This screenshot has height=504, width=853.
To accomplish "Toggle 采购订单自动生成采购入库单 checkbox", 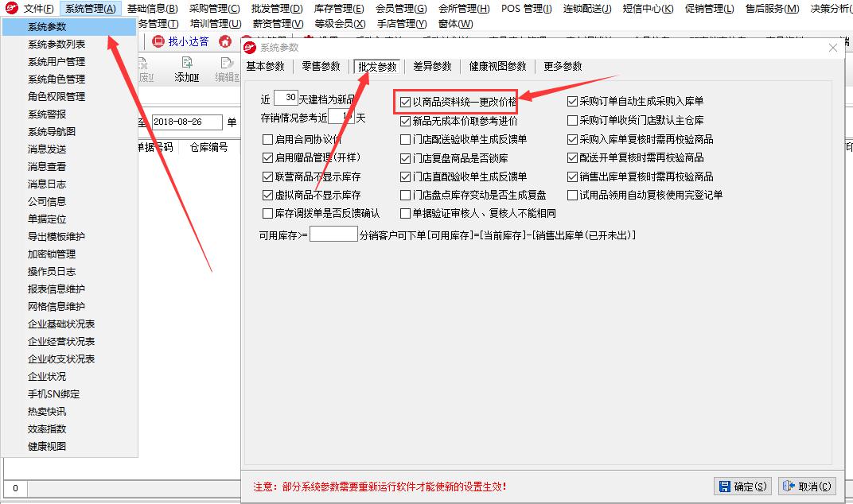I will click(x=572, y=101).
